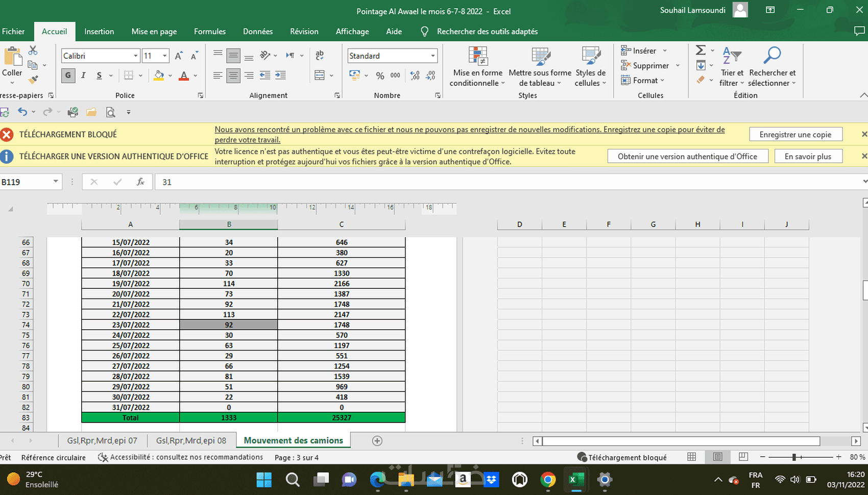Click the print preview magnifier icon

[x=110, y=112]
